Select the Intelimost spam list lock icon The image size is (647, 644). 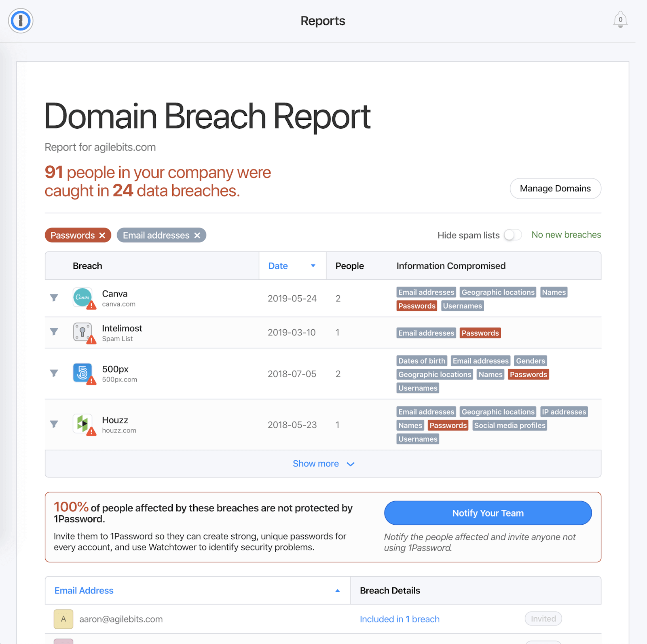pyautogui.click(x=83, y=333)
